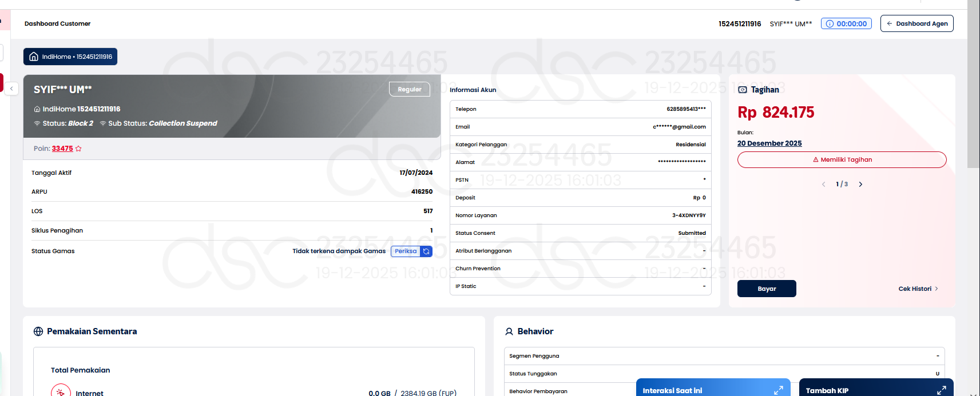Click the Siklus Penagihan row
The height and width of the screenshot is (396, 980).
coord(232,231)
